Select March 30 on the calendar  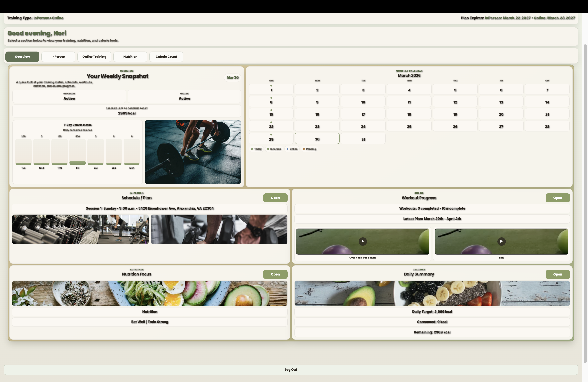(317, 138)
